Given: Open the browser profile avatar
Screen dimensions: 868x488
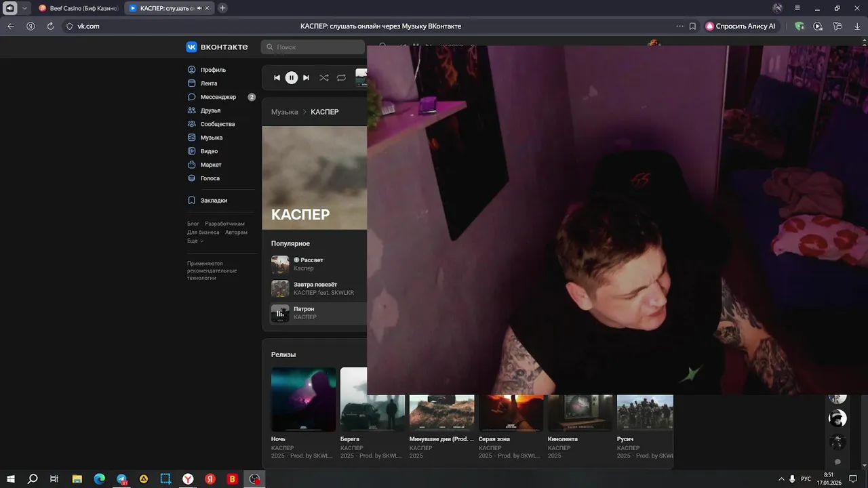Looking at the screenshot, I should pos(777,8).
